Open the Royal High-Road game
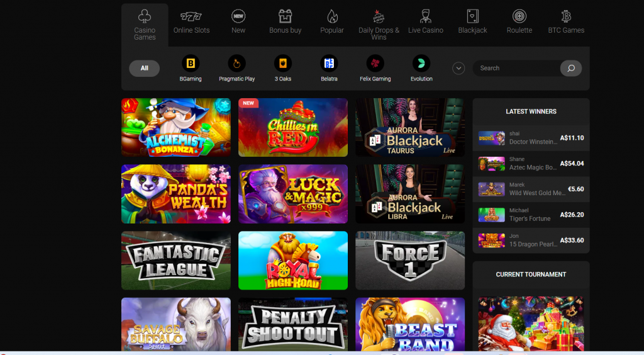The height and width of the screenshot is (355, 644). 293,261
